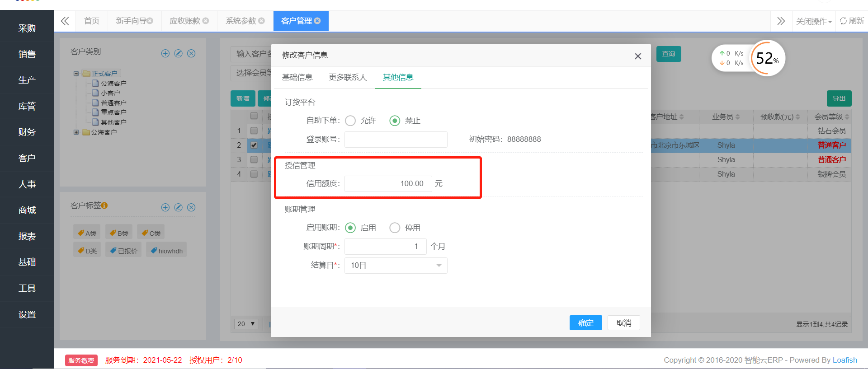Sort by 会员等级 column
The height and width of the screenshot is (369, 868).
847,117
